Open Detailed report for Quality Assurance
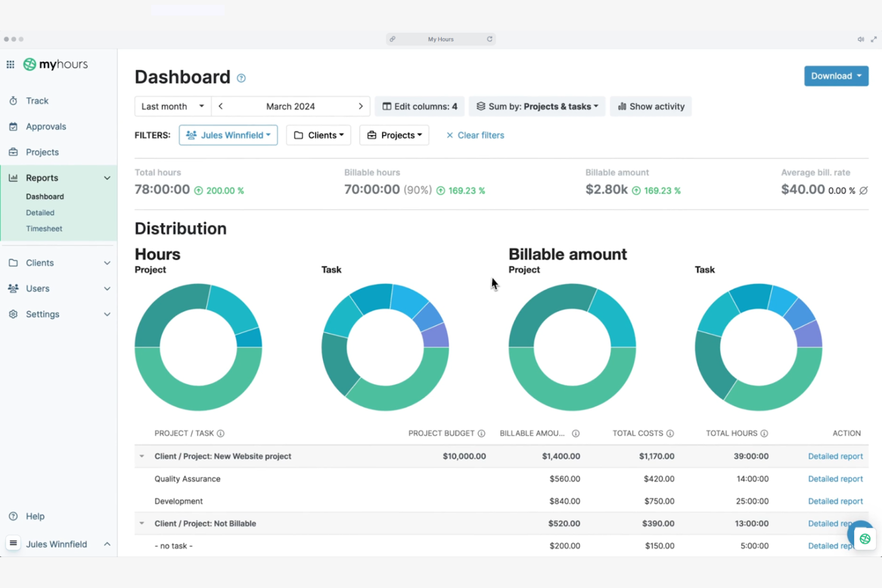Image resolution: width=882 pixels, height=588 pixels. 836,479
